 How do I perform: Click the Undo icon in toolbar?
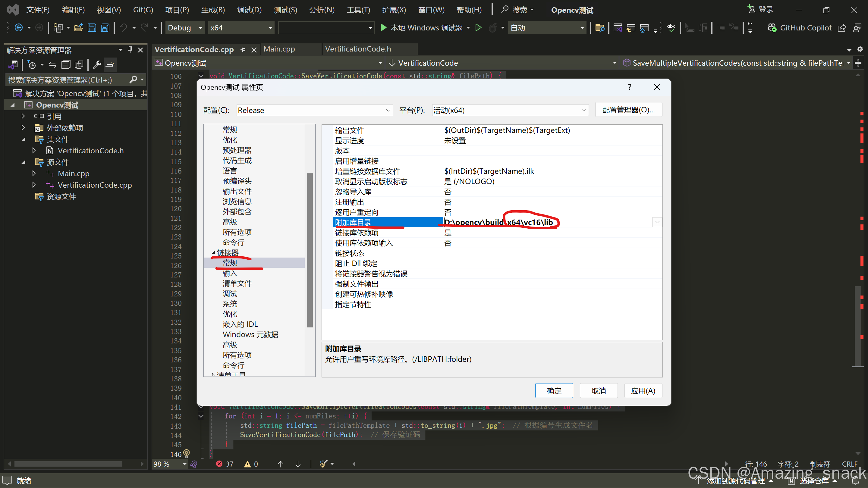click(124, 28)
